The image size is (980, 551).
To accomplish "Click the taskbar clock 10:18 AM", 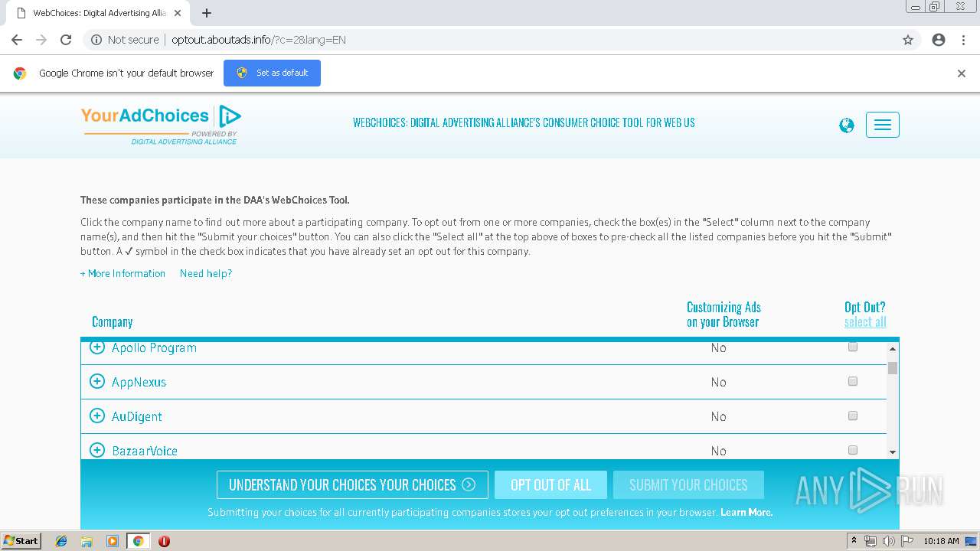I will pos(941,541).
